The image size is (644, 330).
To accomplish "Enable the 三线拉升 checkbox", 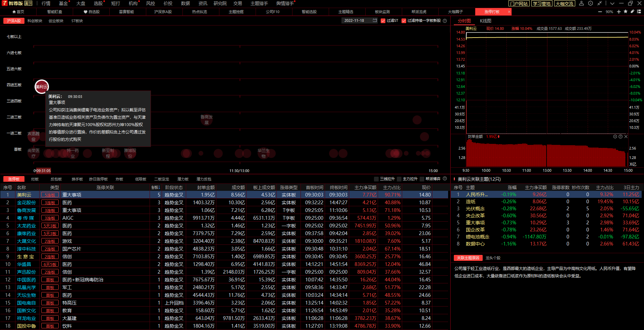I will pos(376,179).
